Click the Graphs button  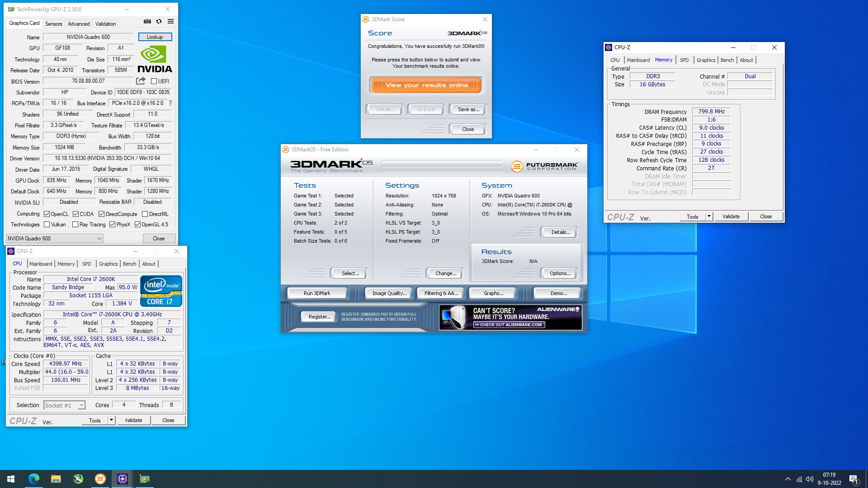[x=493, y=293]
